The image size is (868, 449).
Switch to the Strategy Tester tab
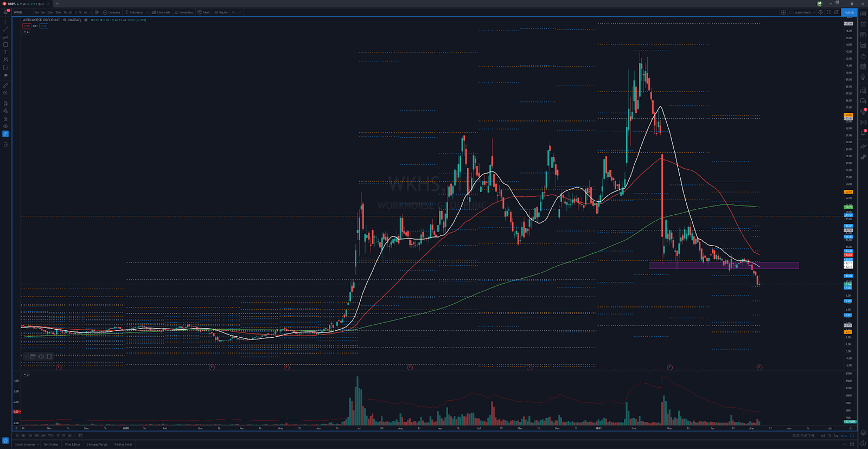pyautogui.click(x=97, y=444)
